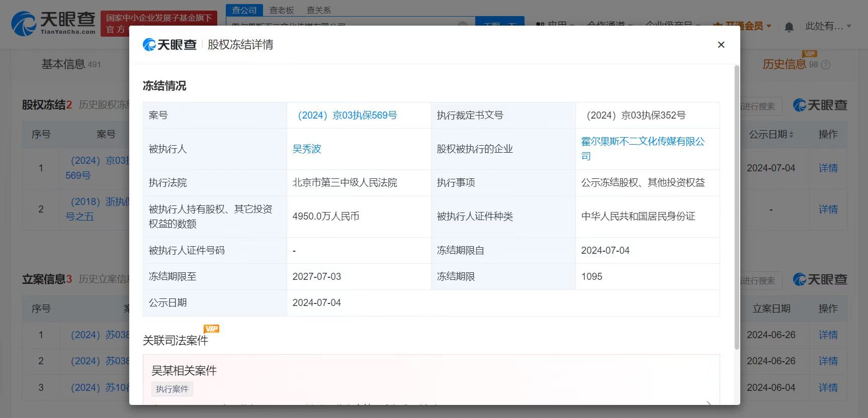Open 详情 for 2024-07-04 equity freeze row

pyautogui.click(x=828, y=168)
